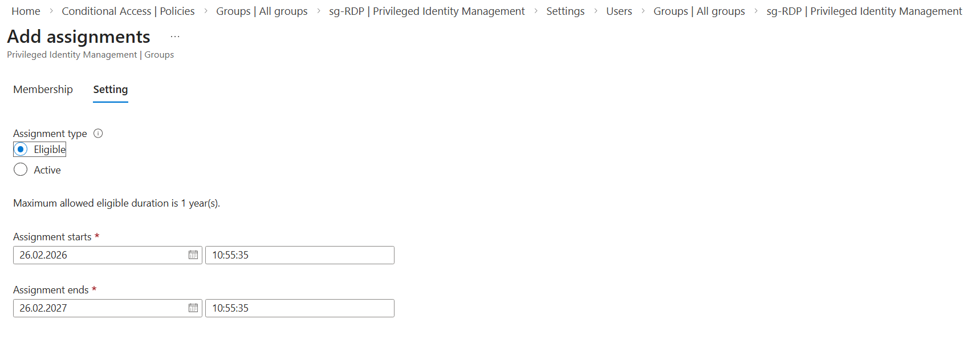Go to the Home breadcrumb link
Image resolution: width=980 pixels, height=351 pixels.
pos(26,11)
